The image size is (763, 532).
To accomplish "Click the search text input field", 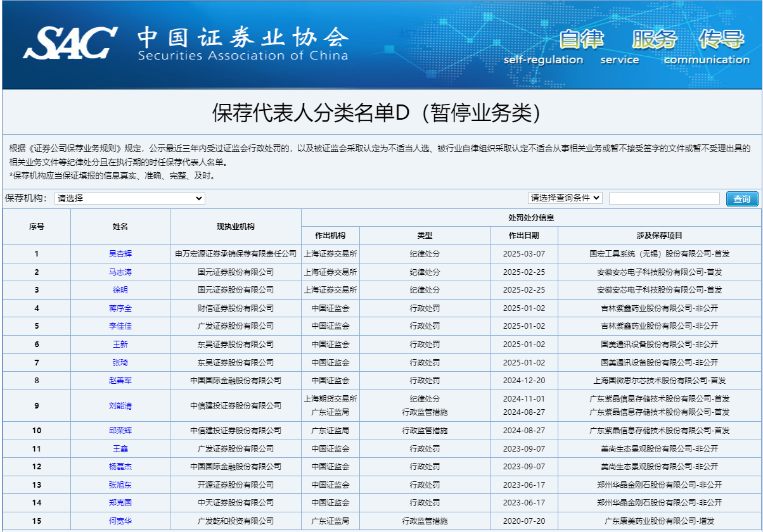I will [664, 199].
